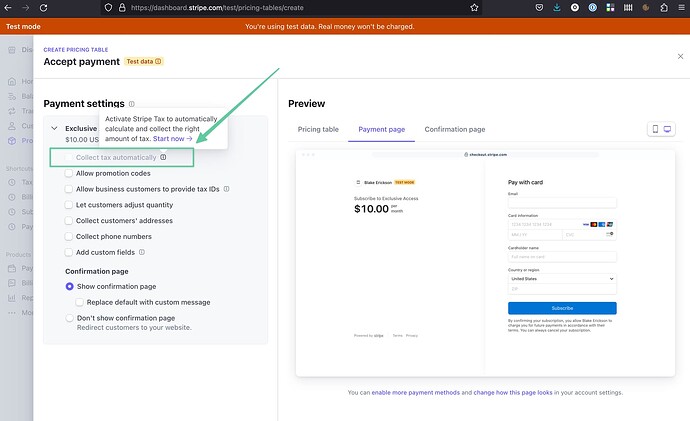
Task: Close the Create pricing table dialog
Action: (x=680, y=56)
